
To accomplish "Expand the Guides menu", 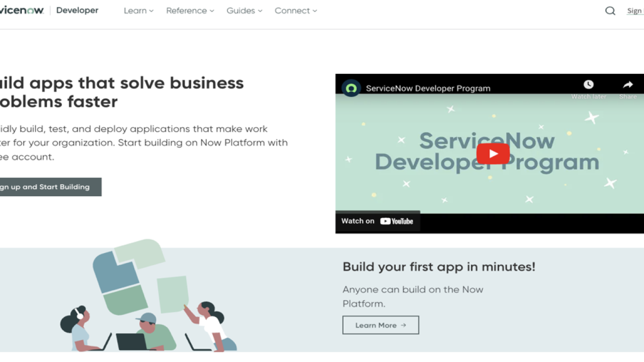I will point(244,11).
